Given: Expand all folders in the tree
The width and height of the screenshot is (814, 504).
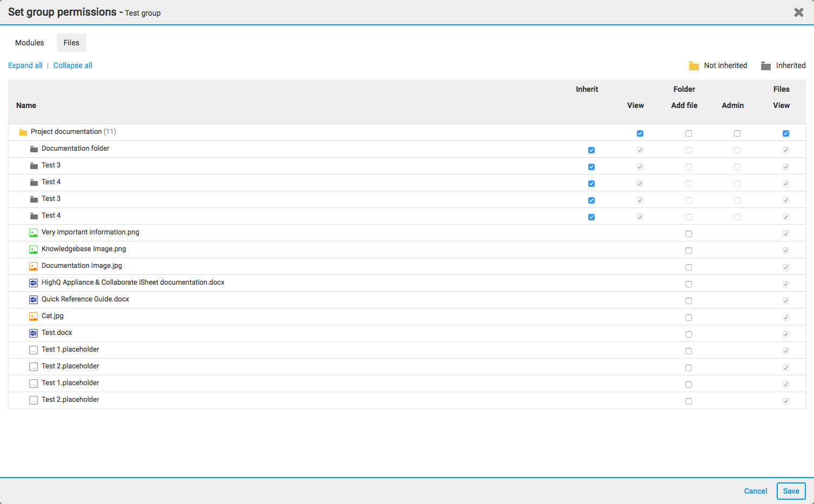Looking at the screenshot, I should 25,65.
